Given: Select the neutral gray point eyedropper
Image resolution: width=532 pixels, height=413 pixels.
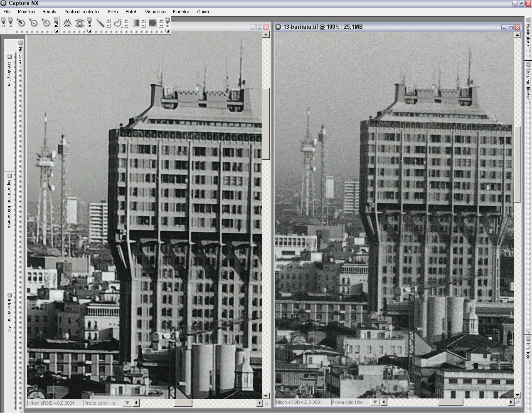Looking at the screenshot, I should [x=46, y=23].
